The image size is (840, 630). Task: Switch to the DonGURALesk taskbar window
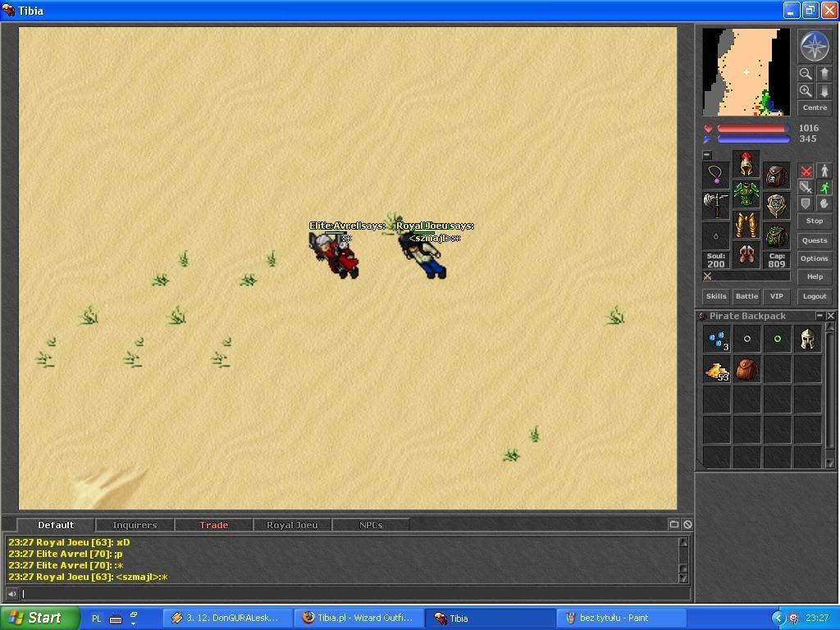(x=227, y=619)
